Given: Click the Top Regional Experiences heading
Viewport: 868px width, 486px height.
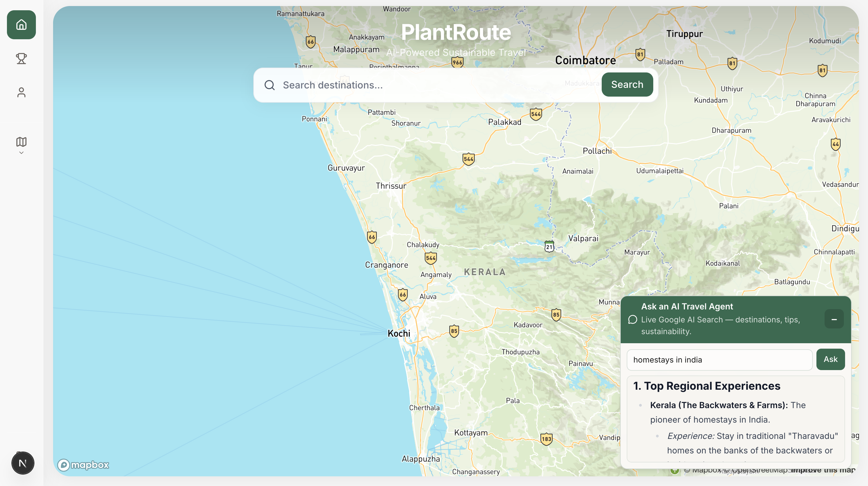Looking at the screenshot, I should pos(707,386).
